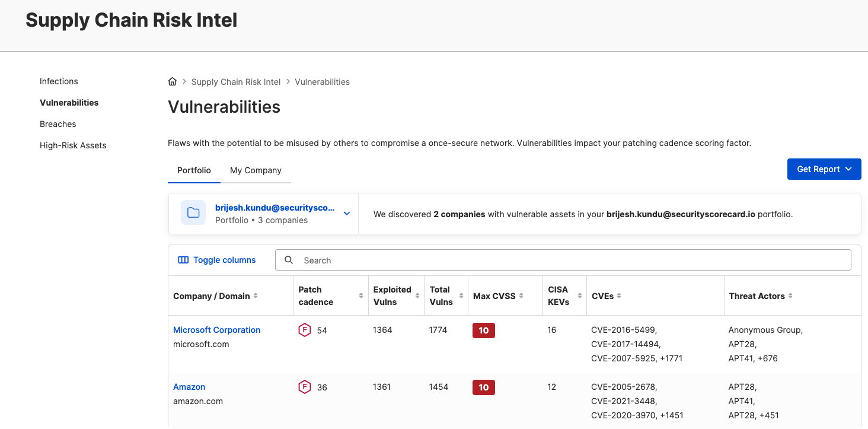Click Microsoft's exploited vulns value 1364
Viewport: 868px width, 429px height.
[x=382, y=330]
